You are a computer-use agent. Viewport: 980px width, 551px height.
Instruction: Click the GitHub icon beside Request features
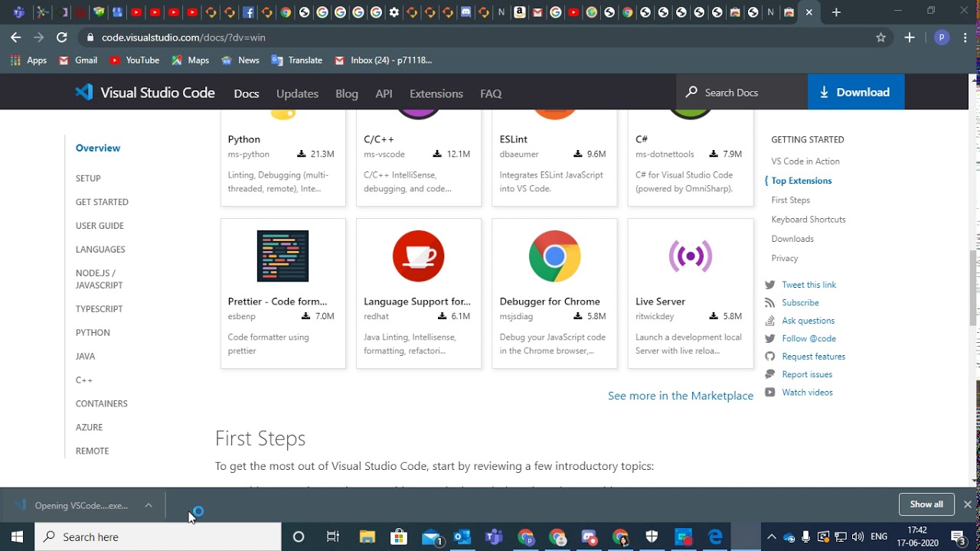(x=769, y=356)
